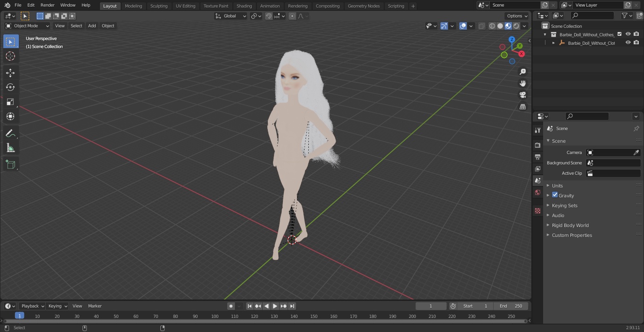Toggle show overlays button
This screenshot has height=332, width=644.
click(x=463, y=26)
